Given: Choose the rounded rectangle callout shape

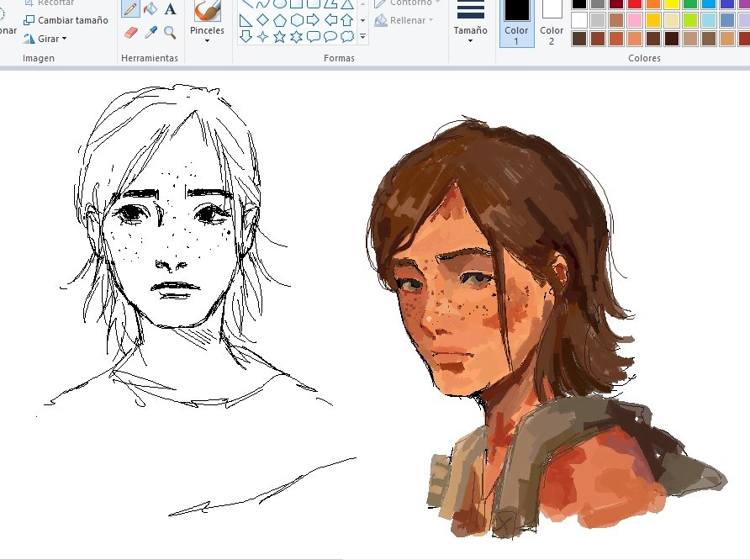Looking at the screenshot, I should click(x=313, y=36).
